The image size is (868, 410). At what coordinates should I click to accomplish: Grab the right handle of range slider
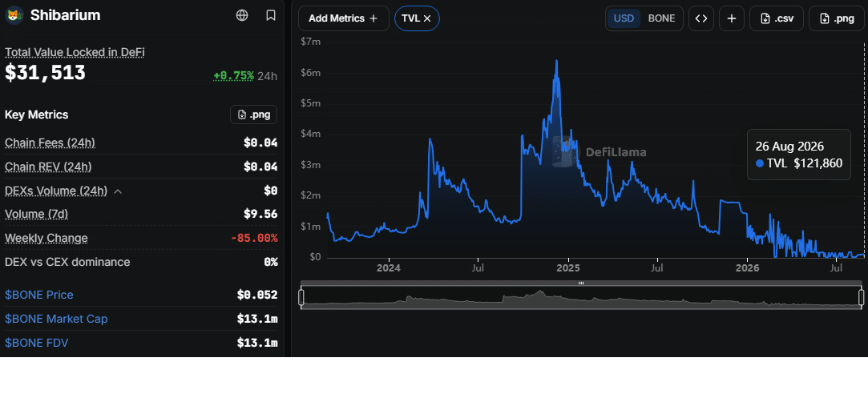tap(862, 297)
